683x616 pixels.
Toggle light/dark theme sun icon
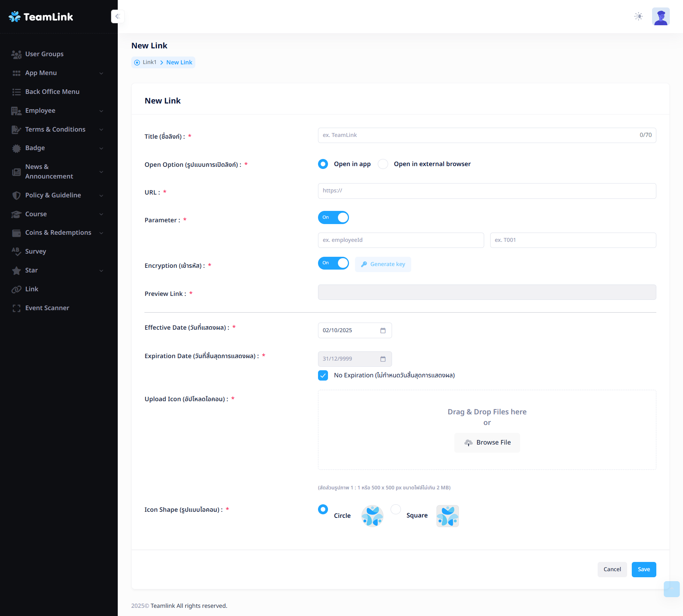639,16
